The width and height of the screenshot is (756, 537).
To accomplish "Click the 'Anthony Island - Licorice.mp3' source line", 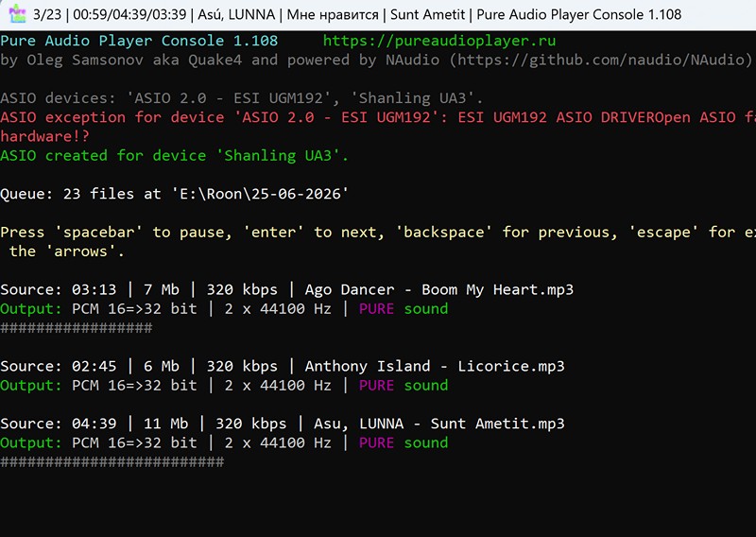I will click(283, 366).
